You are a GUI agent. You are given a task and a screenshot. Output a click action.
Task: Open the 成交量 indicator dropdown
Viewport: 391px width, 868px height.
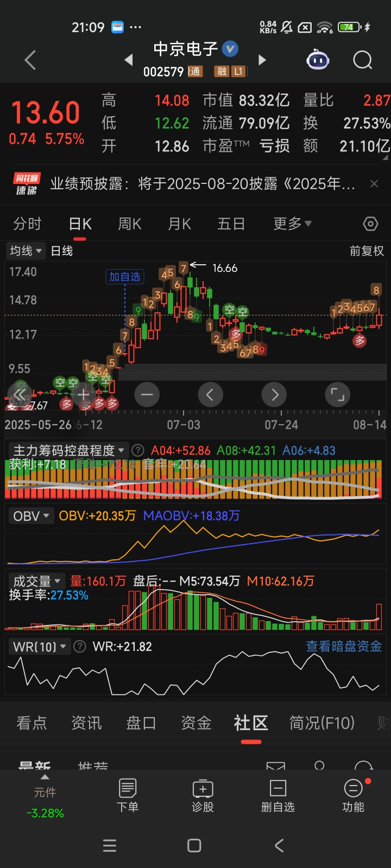click(36, 580)
